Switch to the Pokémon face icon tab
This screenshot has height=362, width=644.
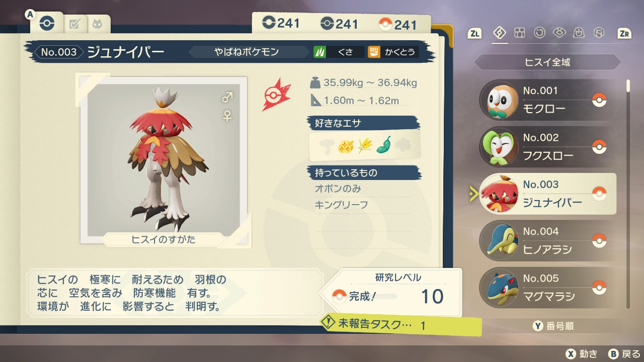96,24
